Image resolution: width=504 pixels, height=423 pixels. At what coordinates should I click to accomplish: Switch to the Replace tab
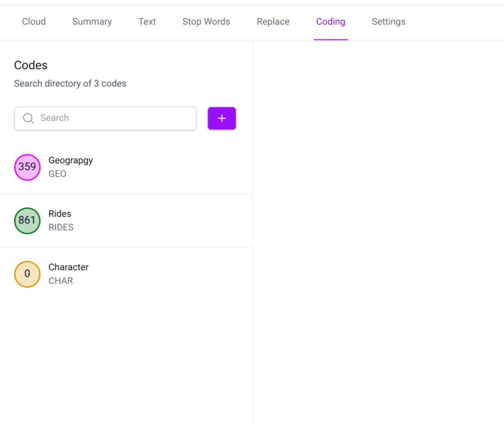click(273, 22)
